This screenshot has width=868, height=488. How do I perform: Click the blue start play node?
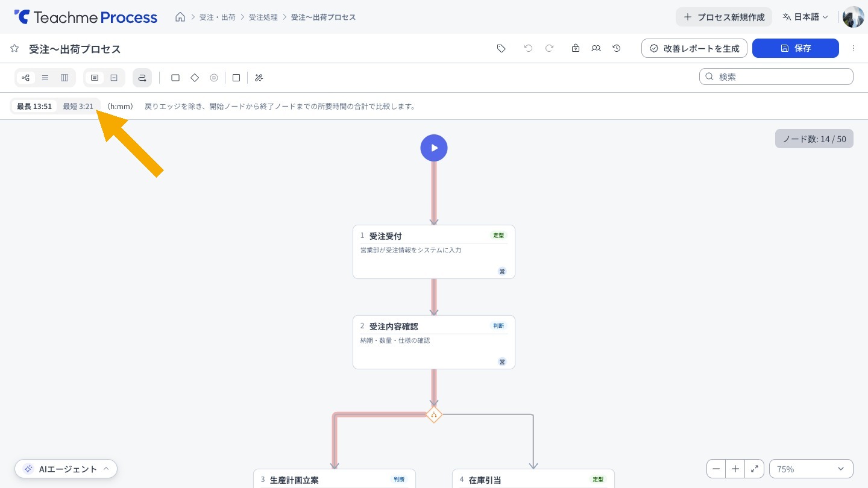(434, 148)
